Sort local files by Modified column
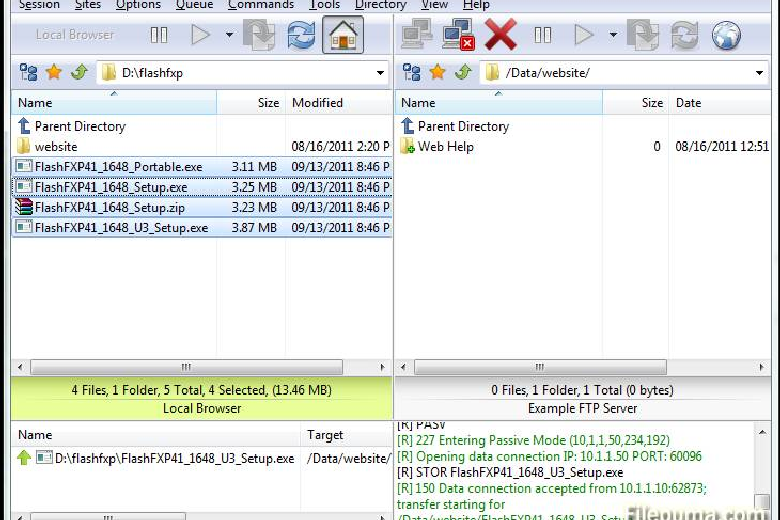780x520 pixels. (x=339, y=103)
